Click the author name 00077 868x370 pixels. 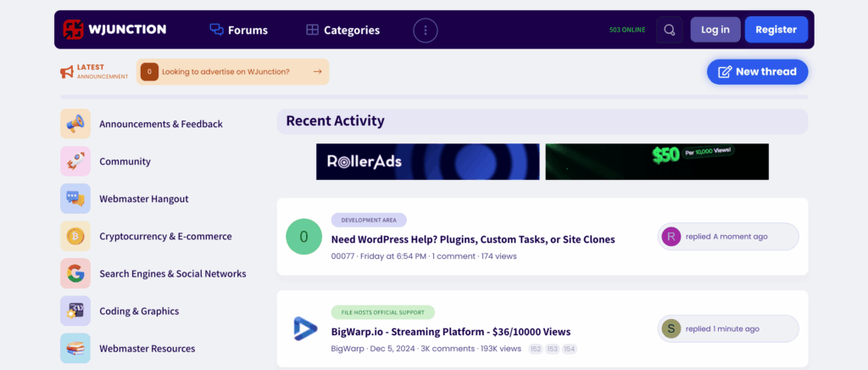[342, 256]
